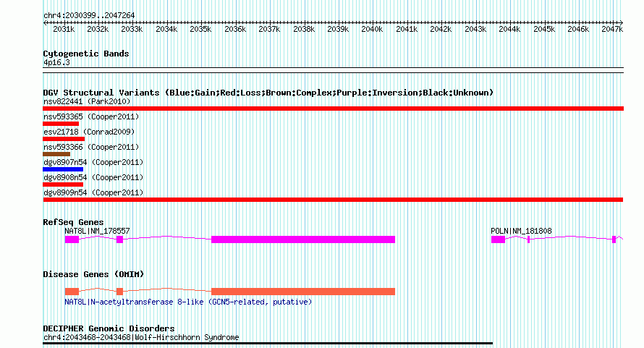
Task: Click the 2031k ruler mark
Action: [x=64, y=29]
